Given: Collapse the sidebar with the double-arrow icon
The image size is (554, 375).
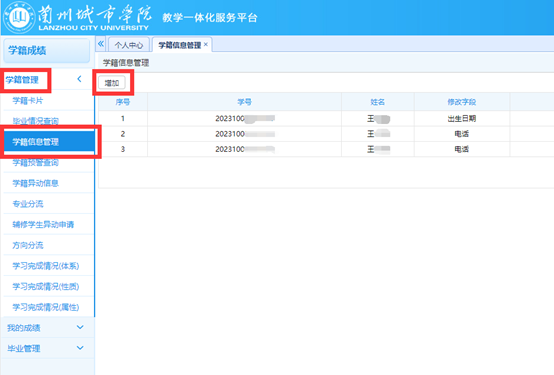Looking at the screenshot, I should (101, 44).
